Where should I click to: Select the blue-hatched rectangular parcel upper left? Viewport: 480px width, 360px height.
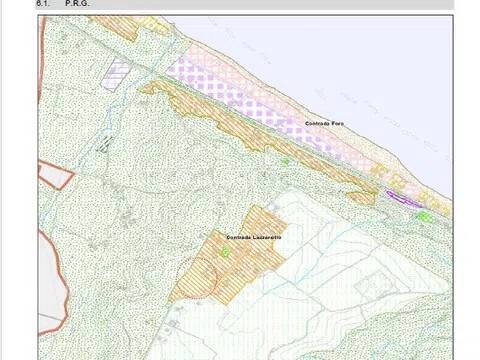(116, 74)
